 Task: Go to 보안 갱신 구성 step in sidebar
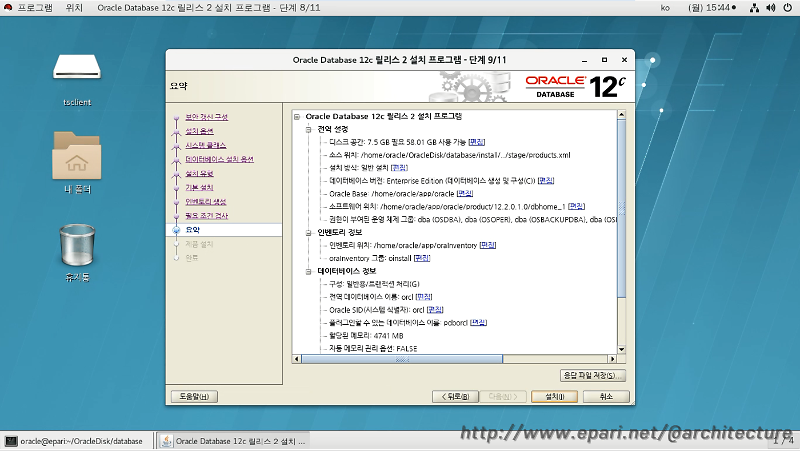click(x=207, y=117)
